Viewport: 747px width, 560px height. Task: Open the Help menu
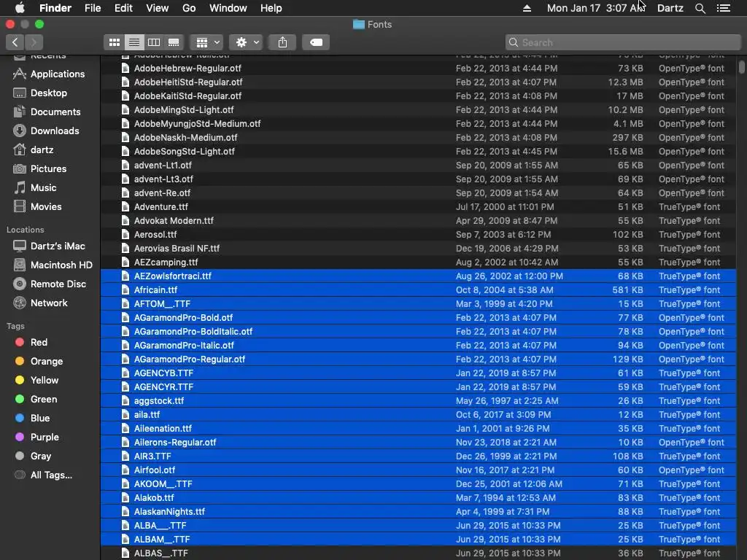[271, 8]
